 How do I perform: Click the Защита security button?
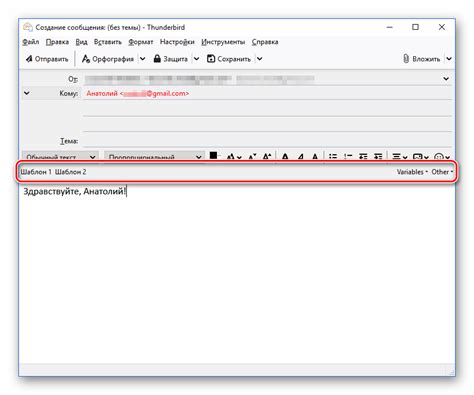[x=170, y=59]
